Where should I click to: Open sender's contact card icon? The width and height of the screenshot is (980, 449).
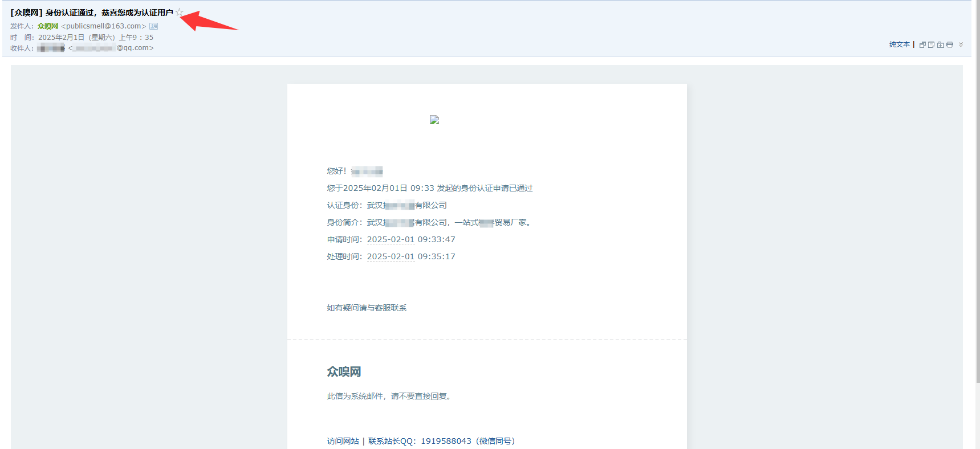[153, 26]
